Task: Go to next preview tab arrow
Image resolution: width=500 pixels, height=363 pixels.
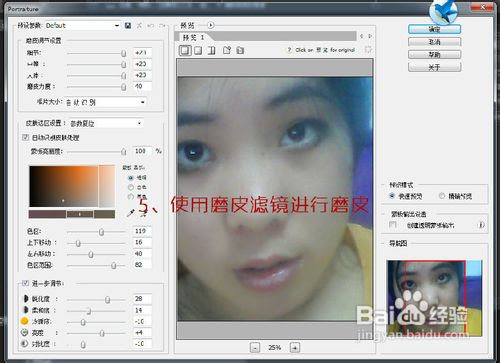Action: pos(370,36)
